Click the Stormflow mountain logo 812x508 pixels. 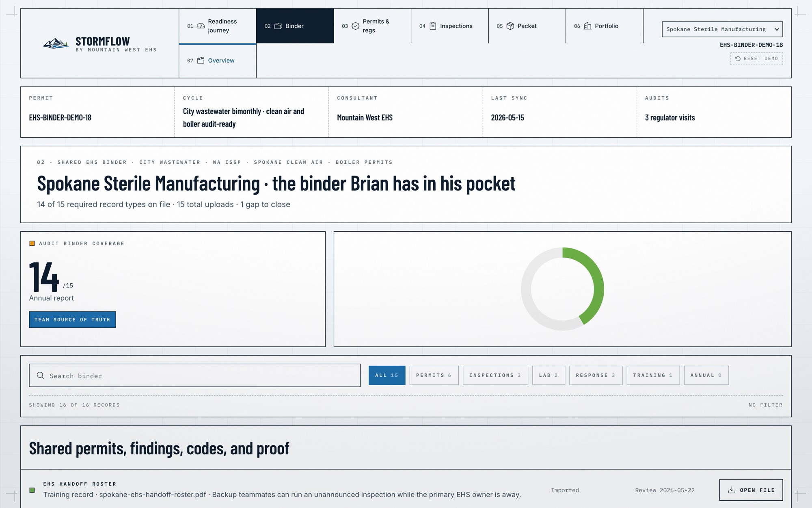pos(56,43)
